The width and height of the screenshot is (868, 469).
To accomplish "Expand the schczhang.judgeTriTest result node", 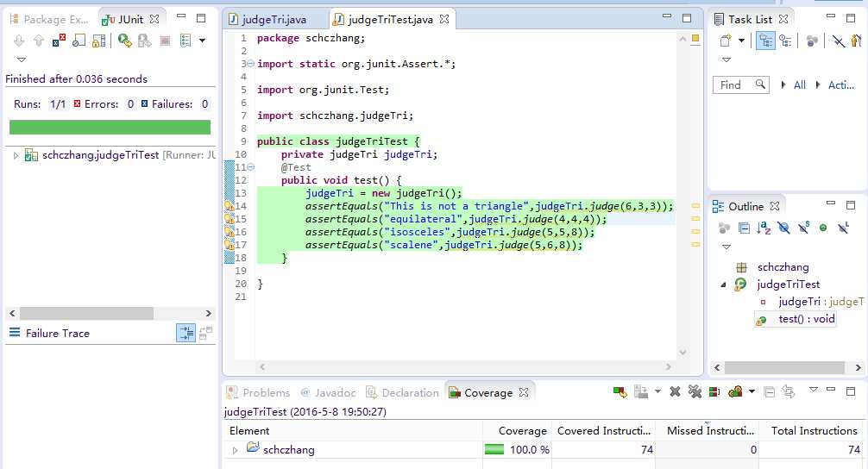I will [x=16, y=155].
